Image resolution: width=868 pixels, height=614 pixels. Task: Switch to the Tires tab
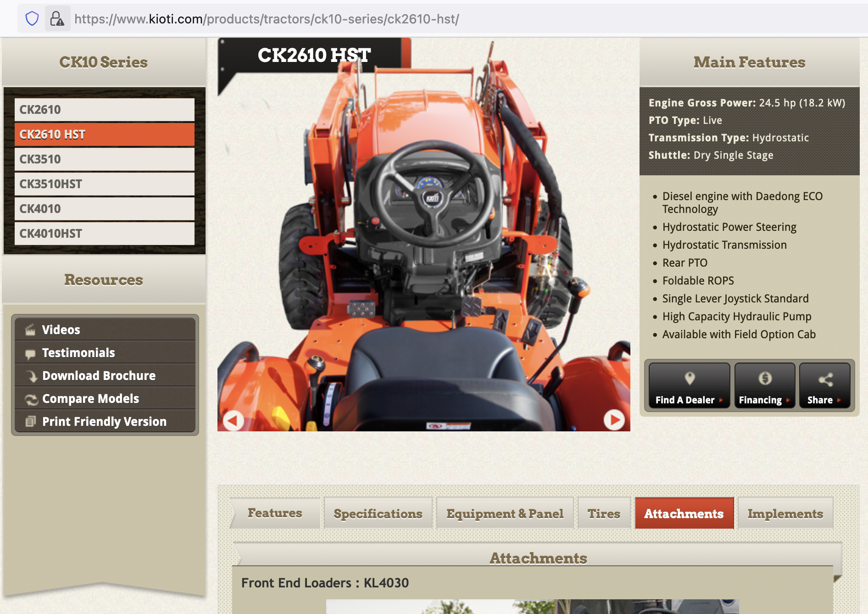pyautogui.click(x=604, y=514)
